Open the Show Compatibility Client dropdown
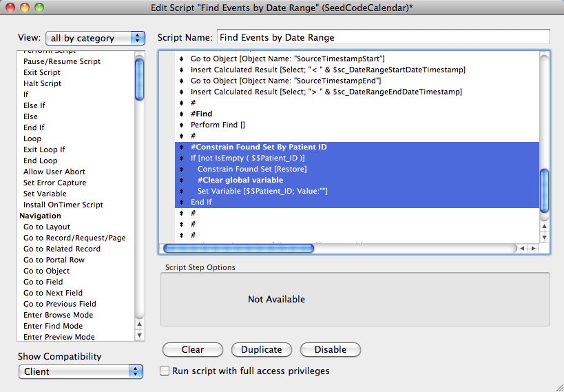 (x=81, y=371)
